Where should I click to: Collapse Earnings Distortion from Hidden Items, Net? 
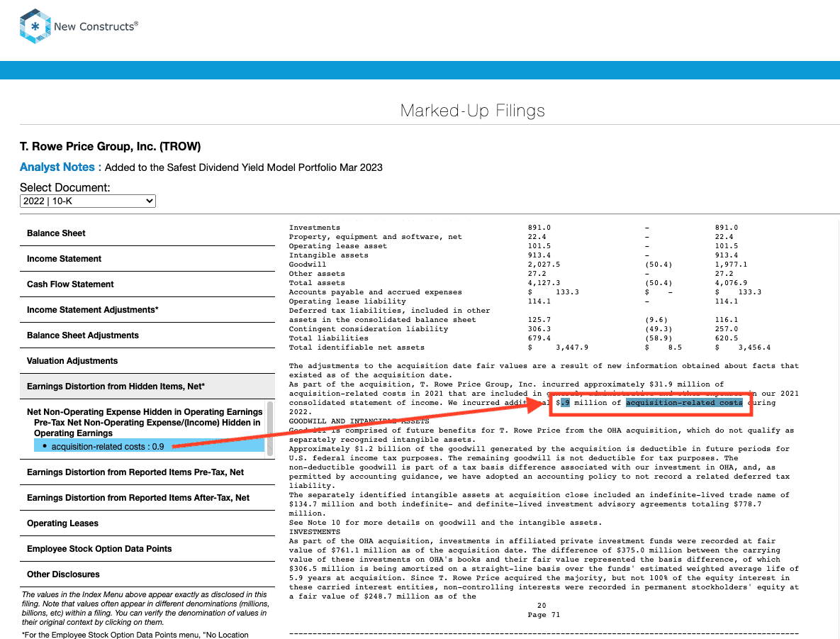tap(147, 387)
